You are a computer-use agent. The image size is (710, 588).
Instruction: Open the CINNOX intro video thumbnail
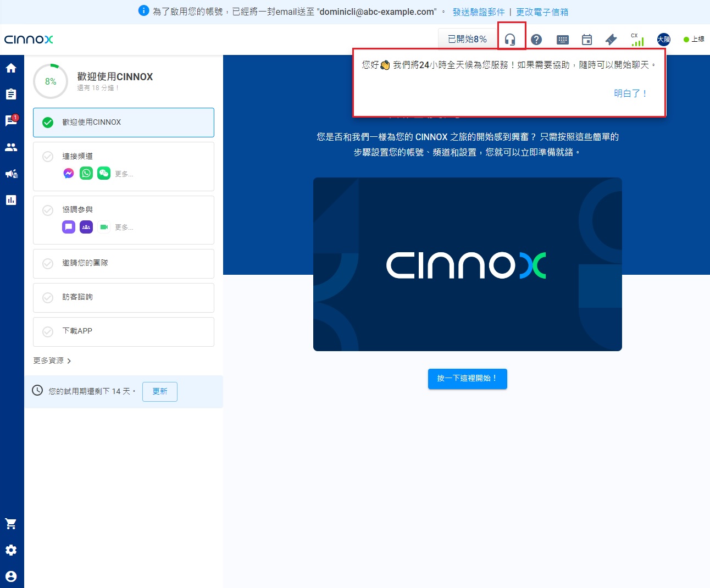click(468, 264)
